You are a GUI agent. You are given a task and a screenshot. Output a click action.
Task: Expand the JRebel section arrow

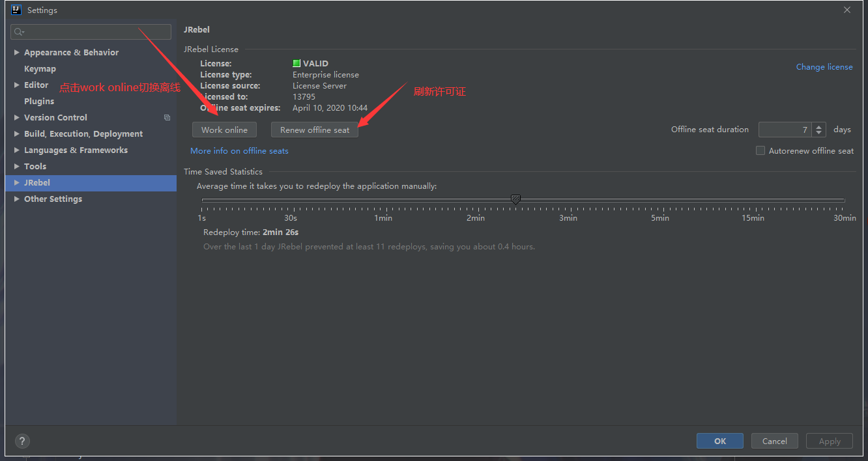click(x=17, y=182)
